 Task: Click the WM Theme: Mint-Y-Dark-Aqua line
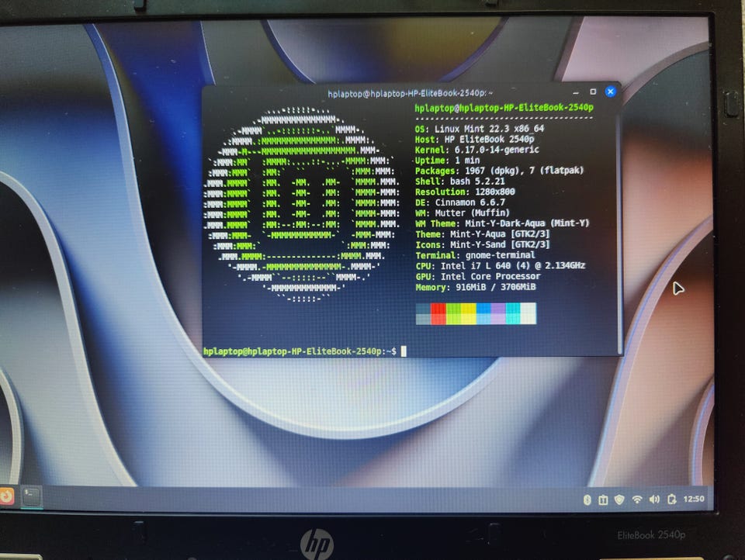[x=502, y=223]
